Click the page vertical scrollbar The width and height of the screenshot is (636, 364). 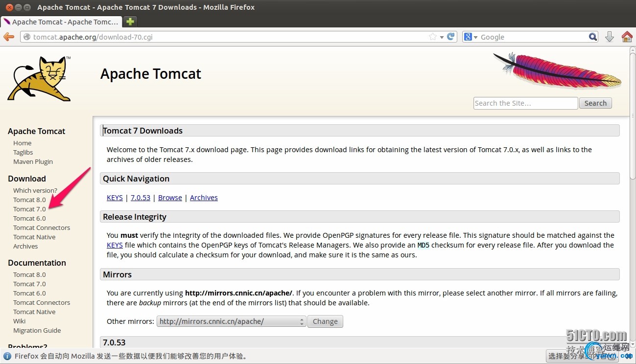633,196
